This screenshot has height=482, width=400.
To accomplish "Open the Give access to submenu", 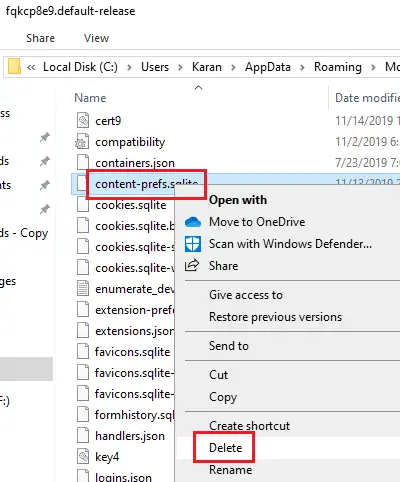I will pyautogui.click(x=246, y=295).
